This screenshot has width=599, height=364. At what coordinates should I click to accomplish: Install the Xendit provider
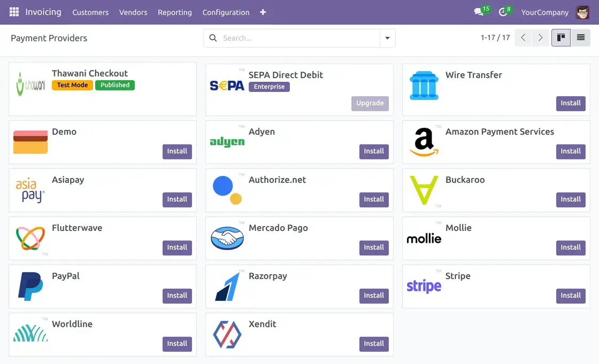(374, 344)
